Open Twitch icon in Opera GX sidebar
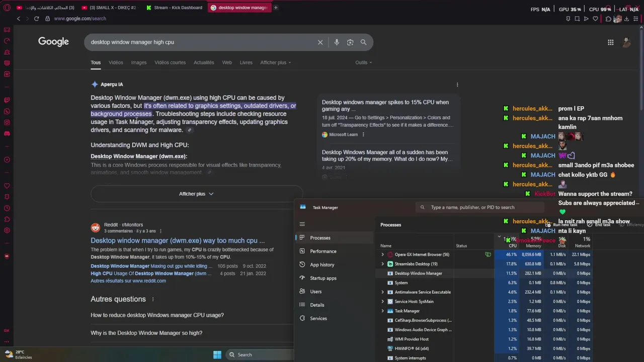644x362 pixels. 7,100
